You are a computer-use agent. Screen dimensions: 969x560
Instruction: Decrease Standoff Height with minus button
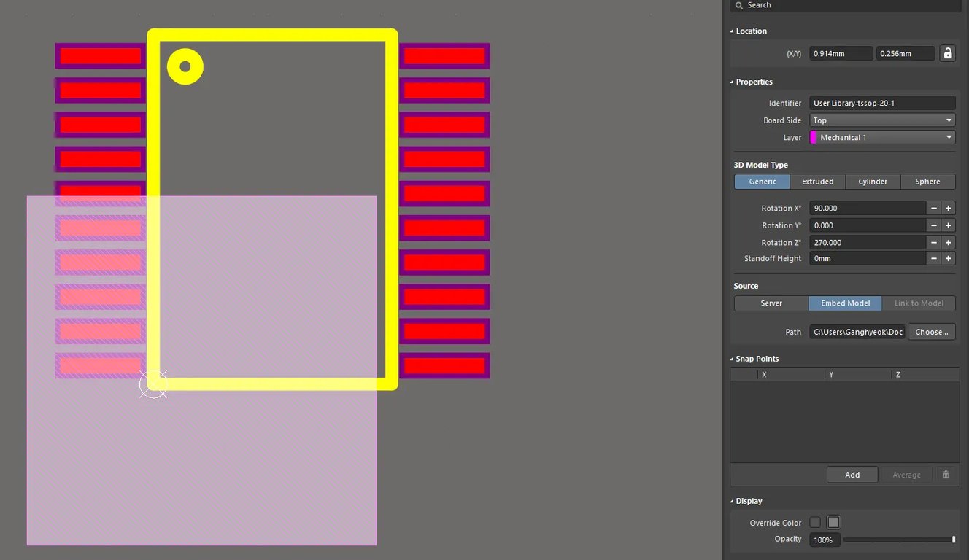933,258
